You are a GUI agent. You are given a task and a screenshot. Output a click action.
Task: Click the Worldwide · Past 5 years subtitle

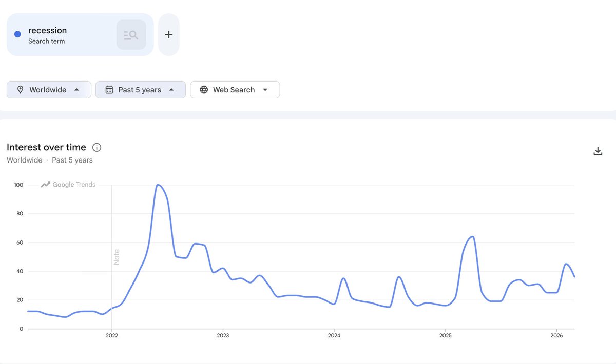(50, 160)
